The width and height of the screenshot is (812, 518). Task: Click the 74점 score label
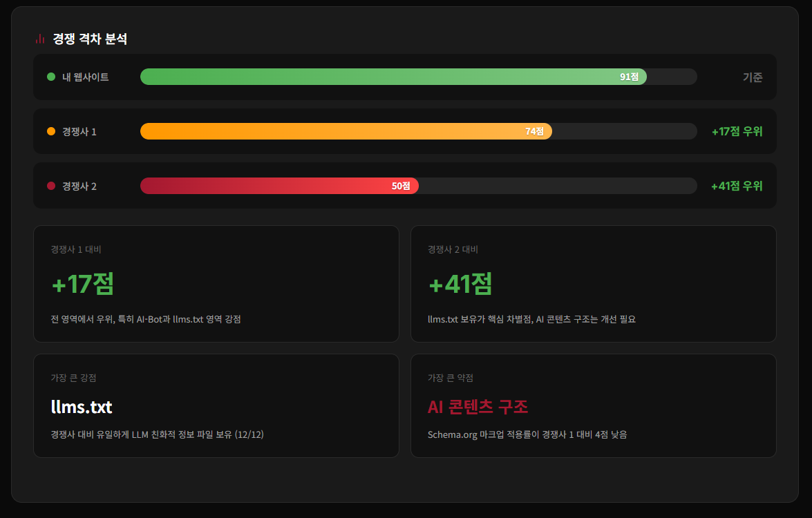(534, 131)
